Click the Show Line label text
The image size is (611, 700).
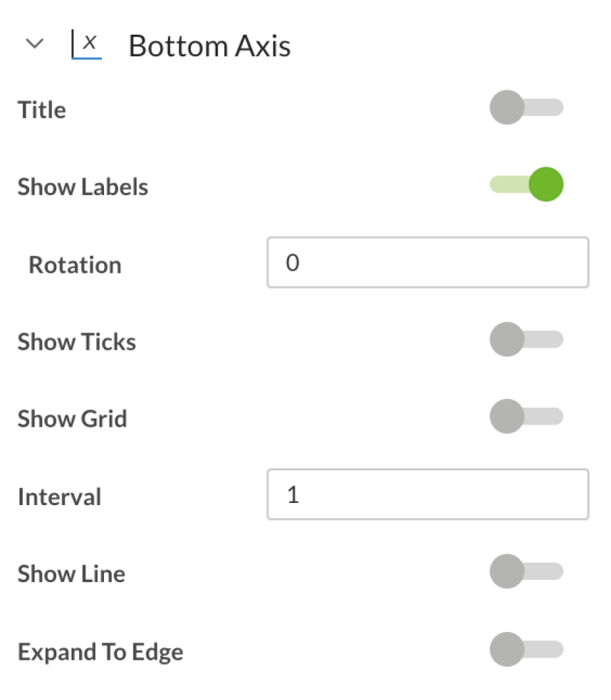pyautogui.click(x=71, y=574)
